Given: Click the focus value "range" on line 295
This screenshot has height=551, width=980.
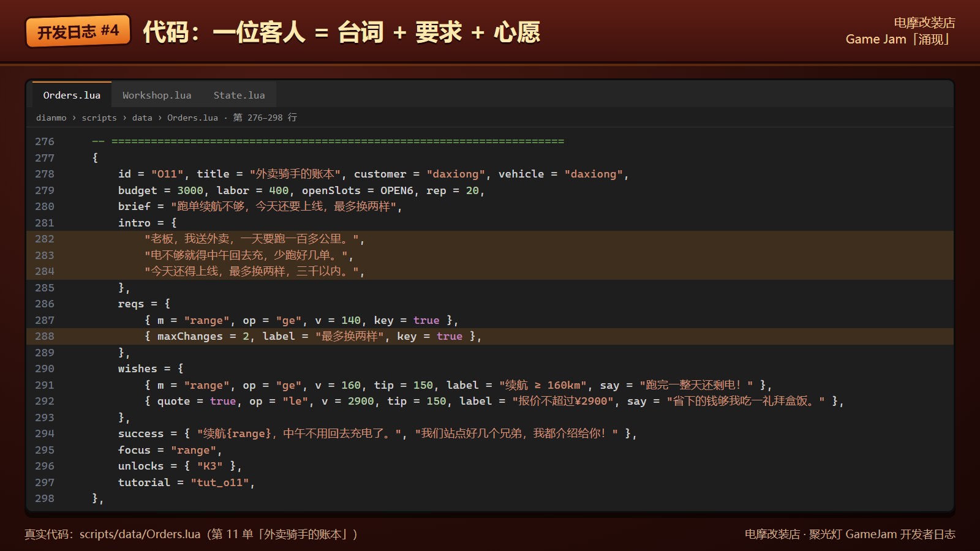Looking at the screenshot, I should point(194,450).
